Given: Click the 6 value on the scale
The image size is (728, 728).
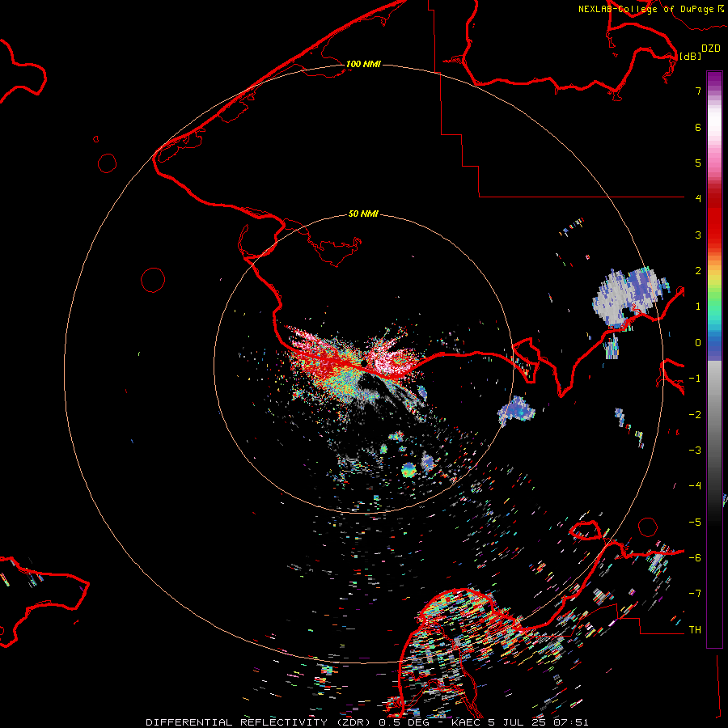Looking at the screenshot, I should pyautogui.click(x=698, y=127).
